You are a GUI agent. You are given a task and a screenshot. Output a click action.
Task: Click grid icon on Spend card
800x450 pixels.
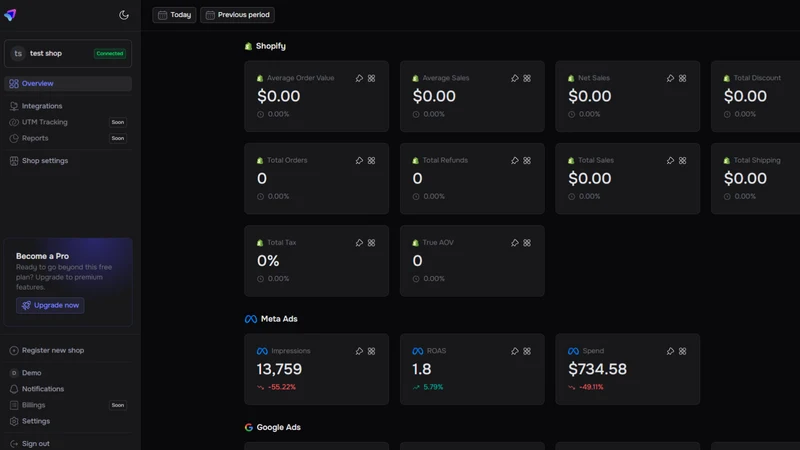point(683,351)
